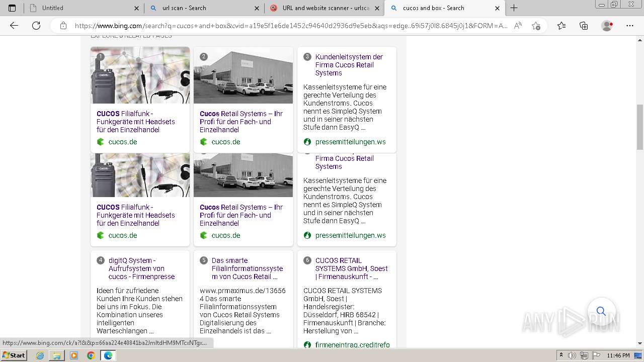Screen dimensions: 644x362
Task: Open volume speaker tray icon
Action: [x=572, y=355]
